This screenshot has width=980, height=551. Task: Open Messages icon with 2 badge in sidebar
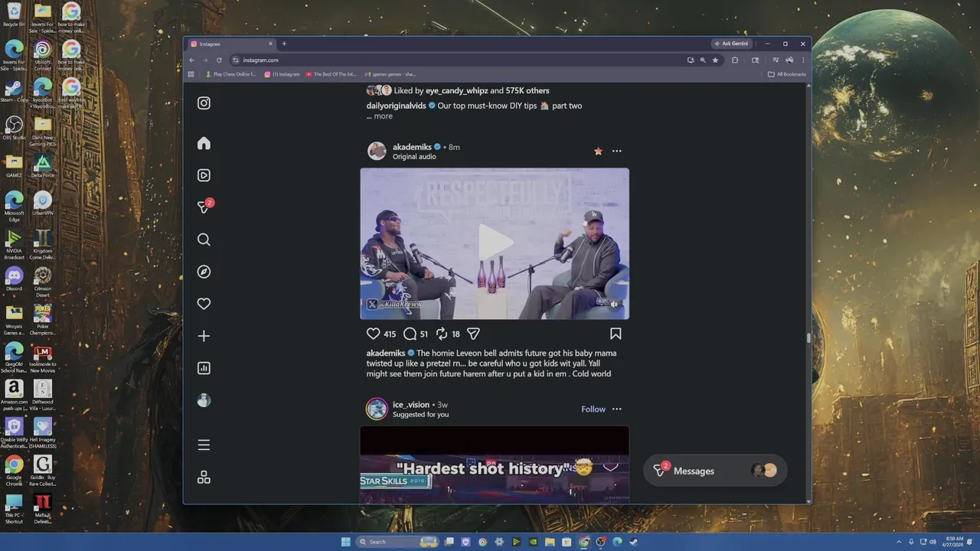click(x=204, y=207)
